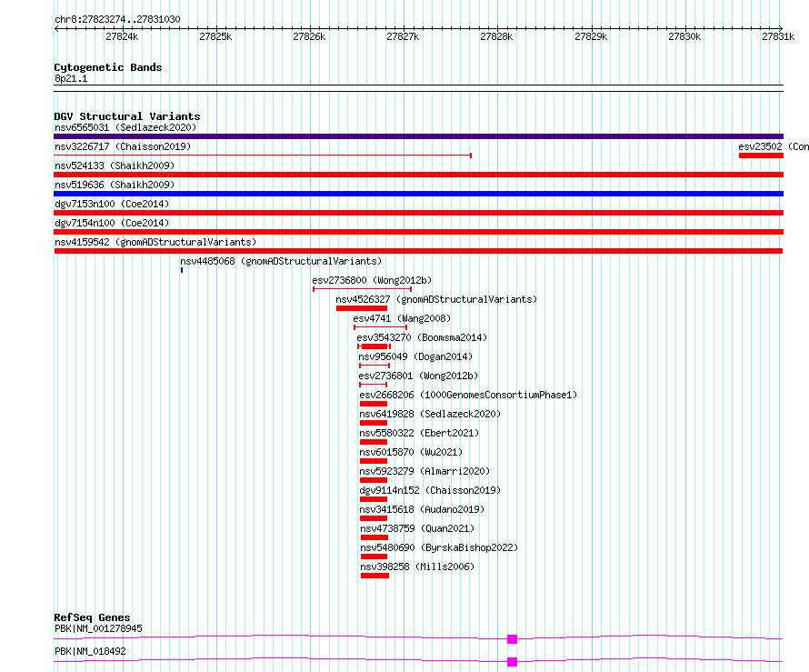Select the magenta exon block of PBK|NM_001278945
Image resolution: width=809 pixels, height=672 pixels.
[x=513, y=639]
